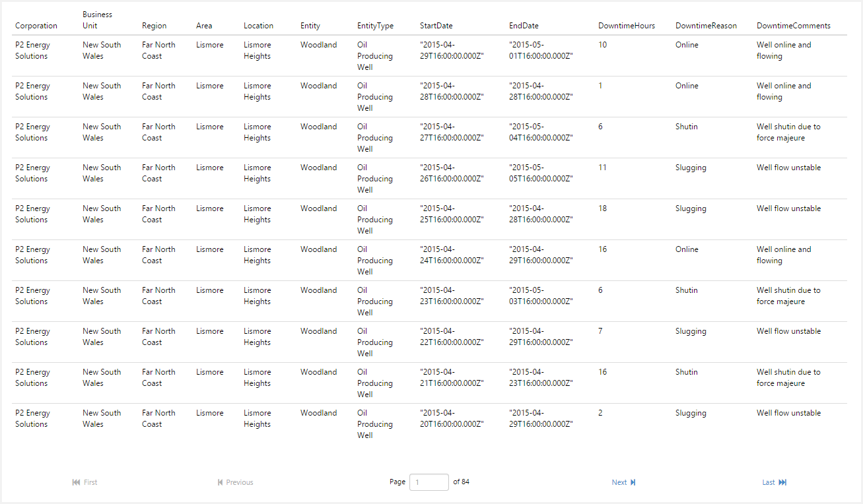Image resolution: width=863 pixels, height=504 pixels.
Task: Select the DowntimeHours column header
Action: tap(627, 26)
